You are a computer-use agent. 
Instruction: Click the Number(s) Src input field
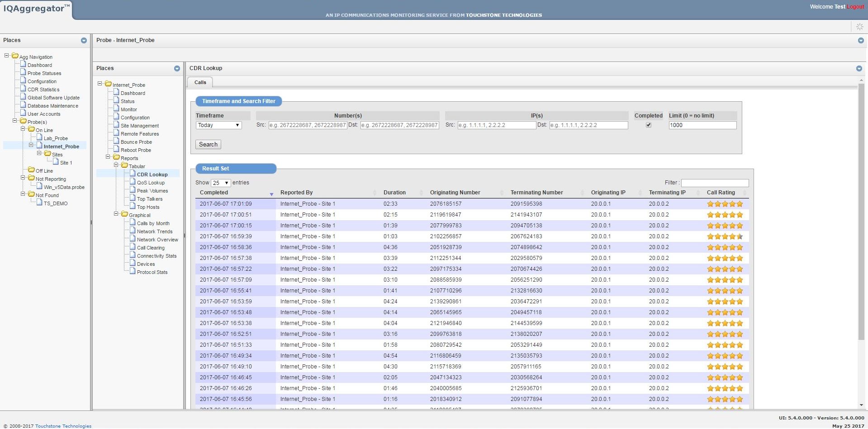click(307, 125)
